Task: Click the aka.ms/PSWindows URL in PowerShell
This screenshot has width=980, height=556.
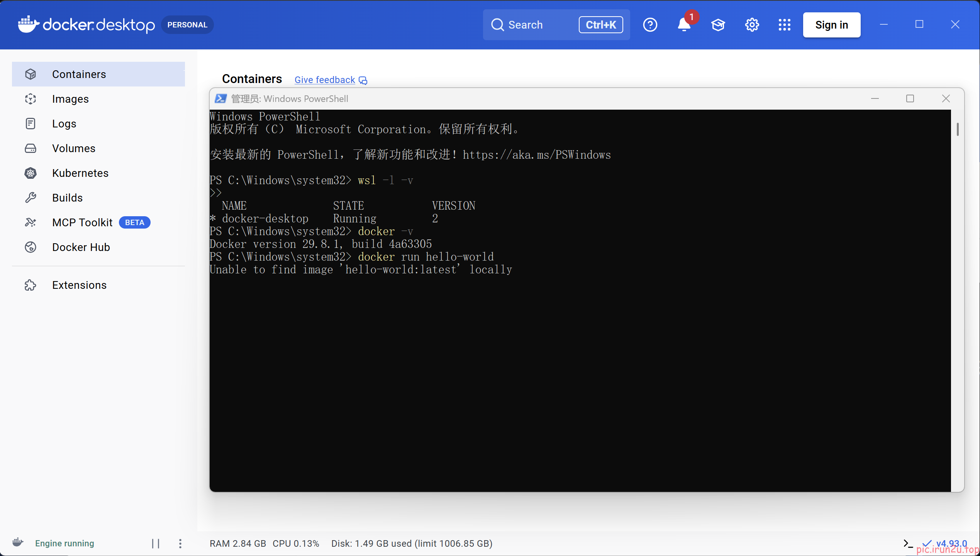Action: 537,155
